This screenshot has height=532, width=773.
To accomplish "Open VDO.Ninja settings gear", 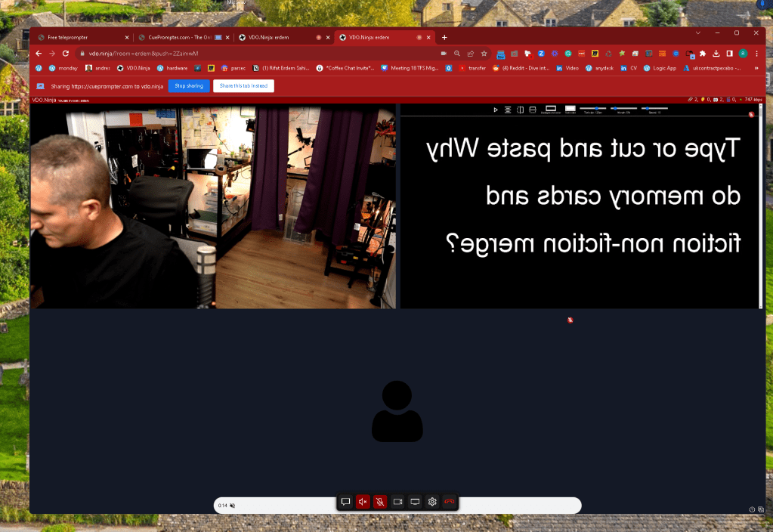I will 432,502.
